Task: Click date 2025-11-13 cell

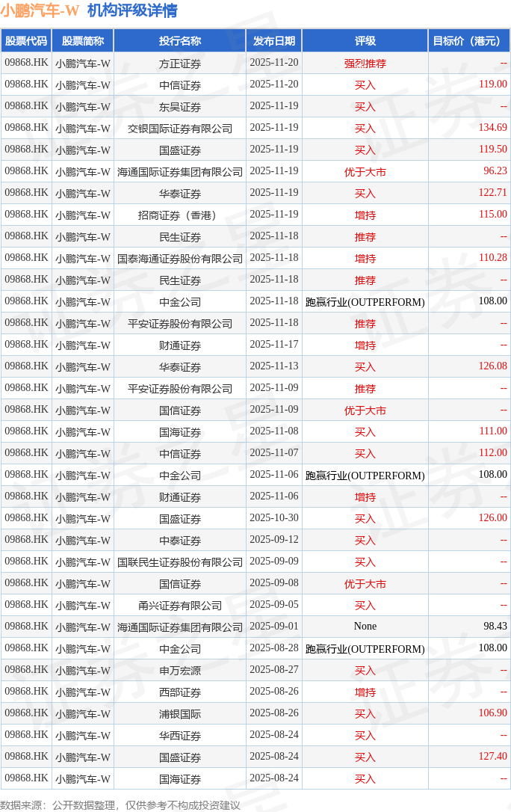Action: (x=274, y=366)
